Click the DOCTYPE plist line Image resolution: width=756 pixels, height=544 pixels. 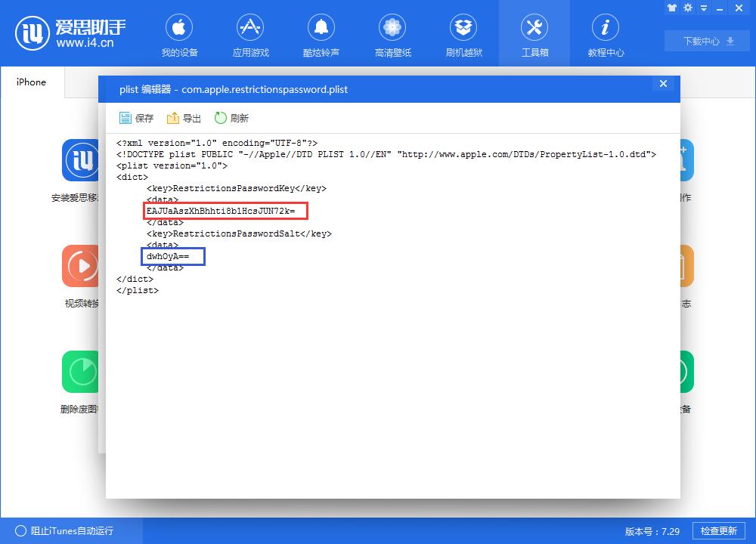click(386, 154)
